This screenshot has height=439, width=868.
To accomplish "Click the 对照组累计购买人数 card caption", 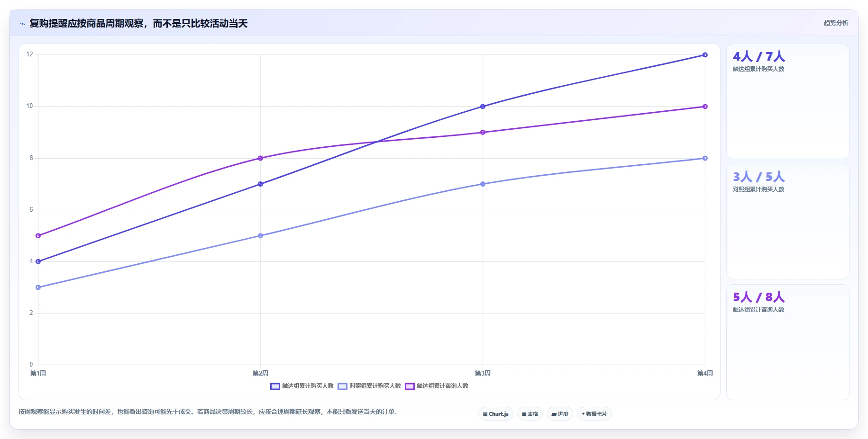I will (758, 189).
